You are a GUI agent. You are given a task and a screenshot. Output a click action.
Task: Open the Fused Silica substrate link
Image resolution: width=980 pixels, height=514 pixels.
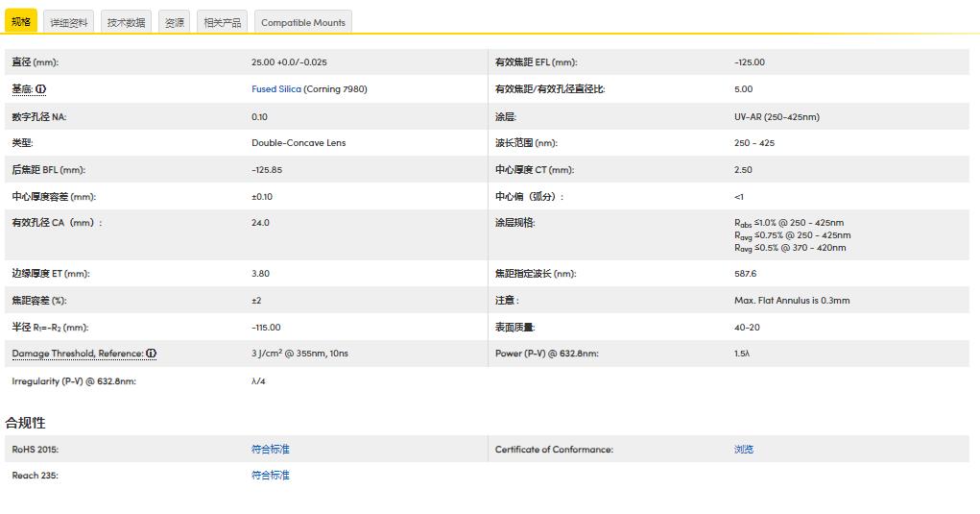coord(276,89)
